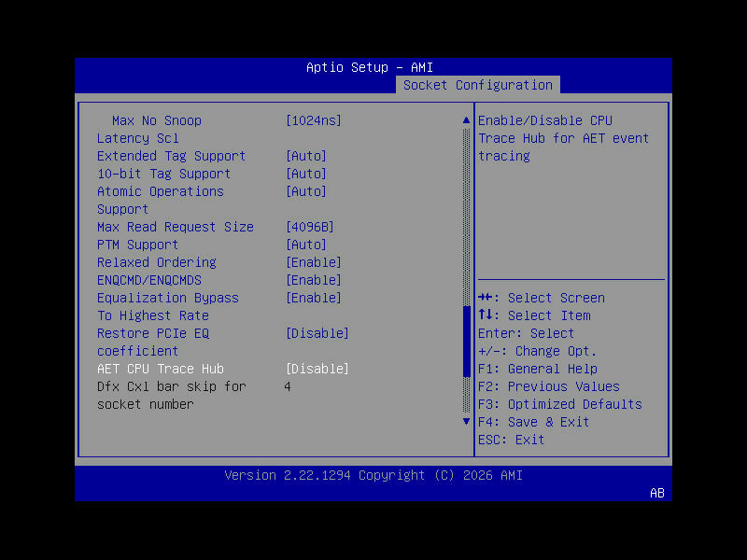Click the F2: Previous Values hint

tap(549, 386)
